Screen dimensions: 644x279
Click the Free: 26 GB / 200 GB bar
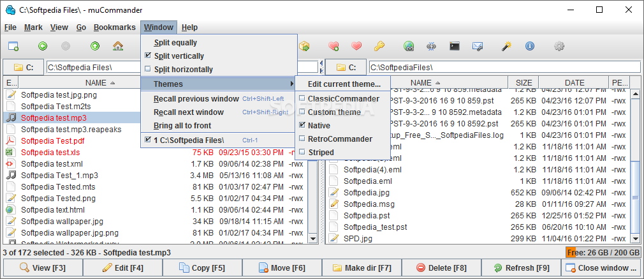click(603, 253)
